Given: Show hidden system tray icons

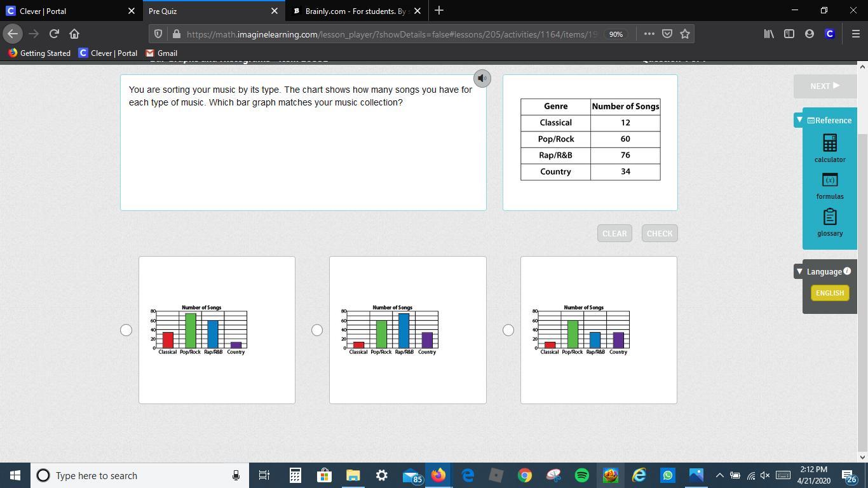Looking at the screenshot, I should click(x=719, y=475).
